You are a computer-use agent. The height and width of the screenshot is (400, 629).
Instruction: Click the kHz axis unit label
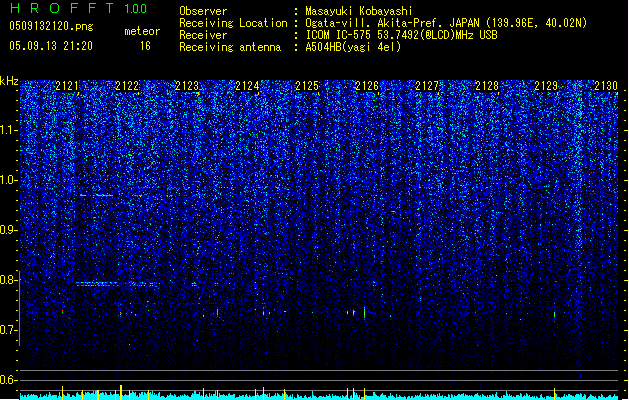(x=9, y=81)
